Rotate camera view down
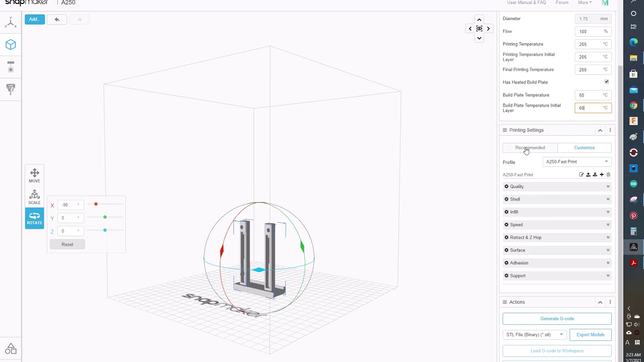This screenshot has height=362, width=644. pos(479,38)
